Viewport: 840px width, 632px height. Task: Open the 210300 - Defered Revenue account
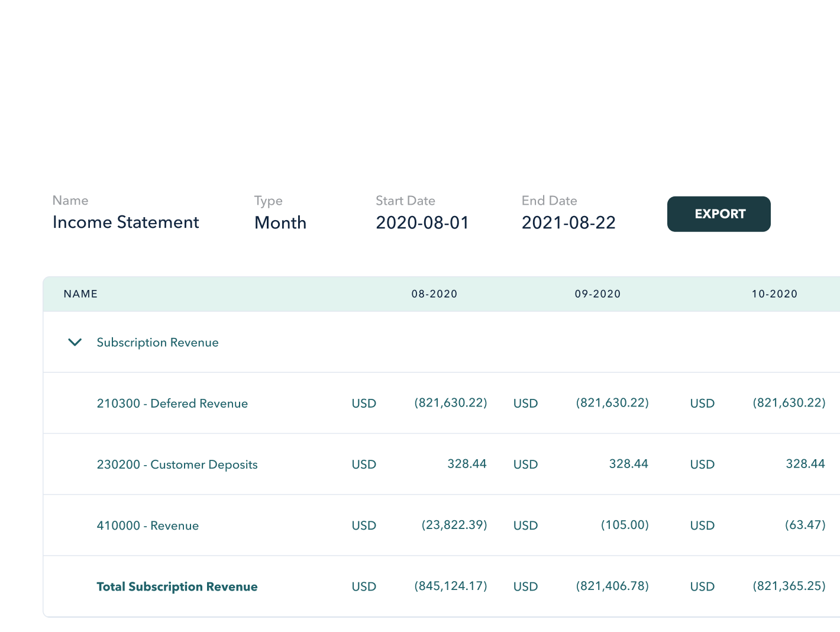pos(172,404)
